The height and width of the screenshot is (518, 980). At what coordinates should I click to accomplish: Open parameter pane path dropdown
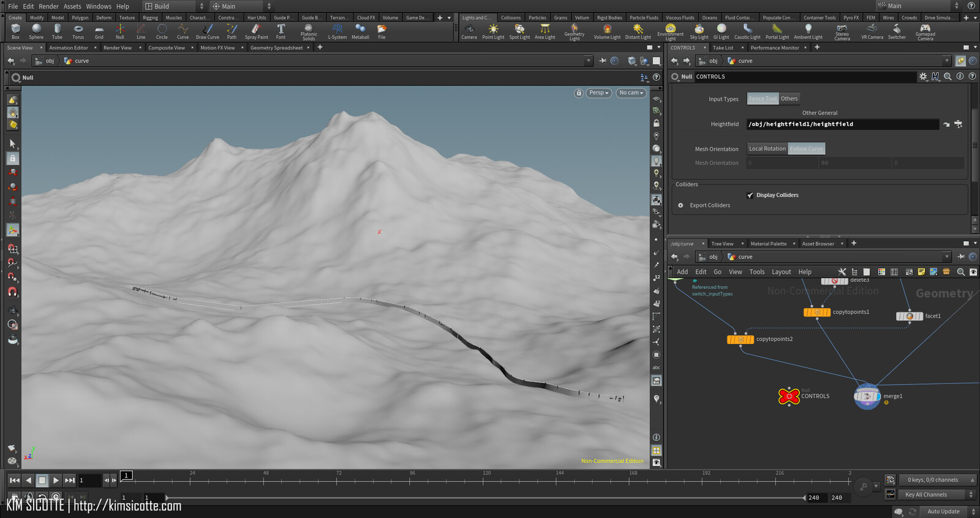click(946, 61)
